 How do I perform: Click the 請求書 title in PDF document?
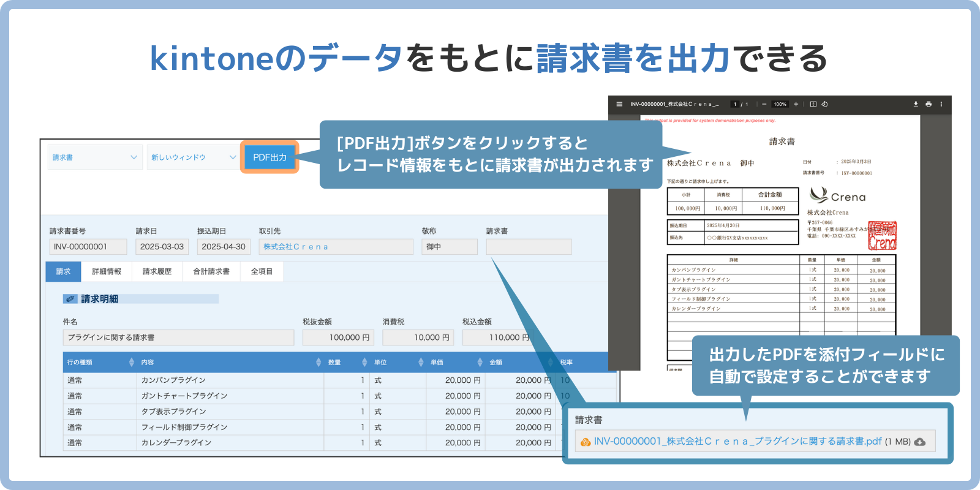pos(782,141)
